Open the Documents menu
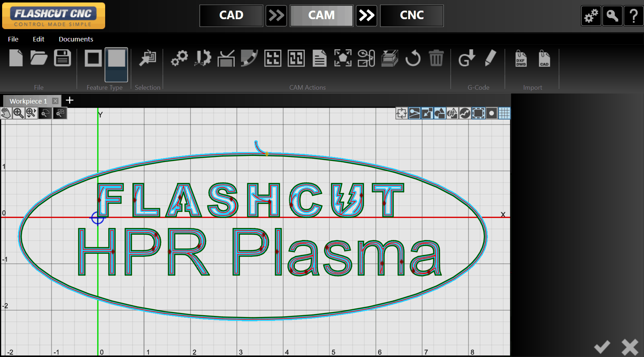This screenshot has height=357, width=644. (x=76, y=39)
